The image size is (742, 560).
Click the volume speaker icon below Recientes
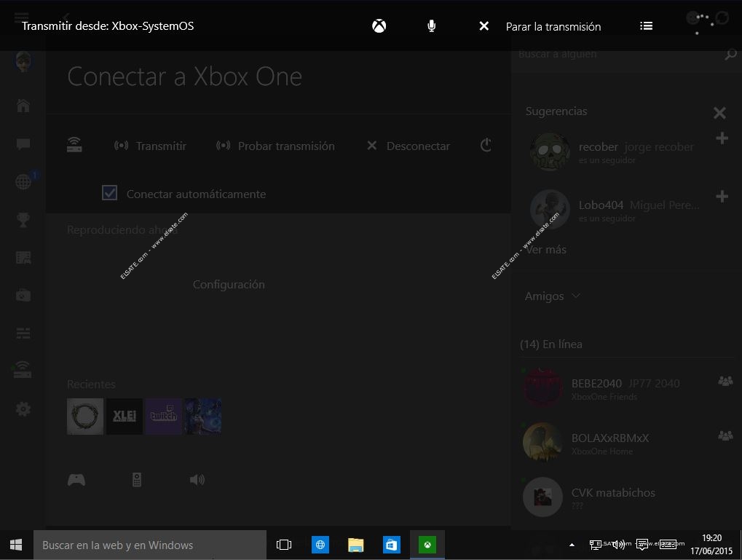coord(197,480)
